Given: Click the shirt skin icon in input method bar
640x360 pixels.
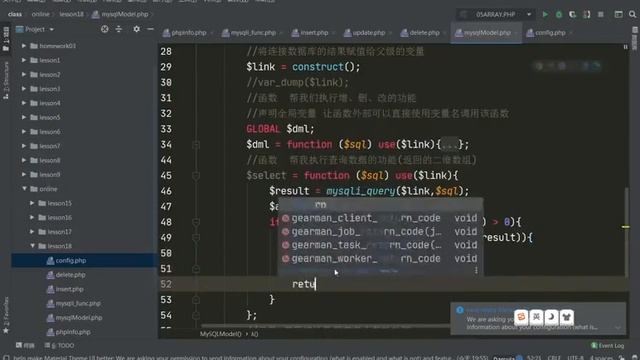Looking at the screenshot, I should (x=566, y=316).
